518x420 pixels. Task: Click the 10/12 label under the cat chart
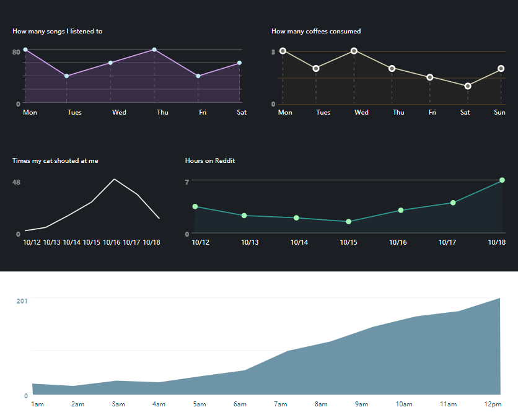coord(32,242)
